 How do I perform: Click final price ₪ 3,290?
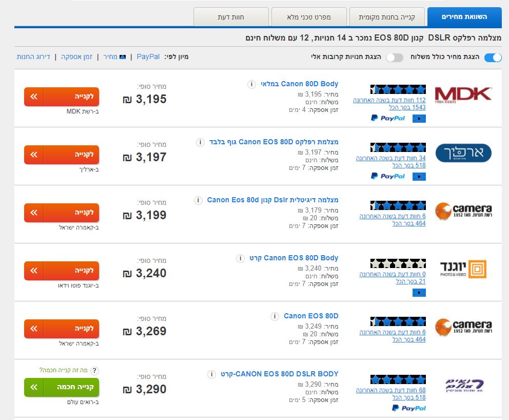click(145, 389)
